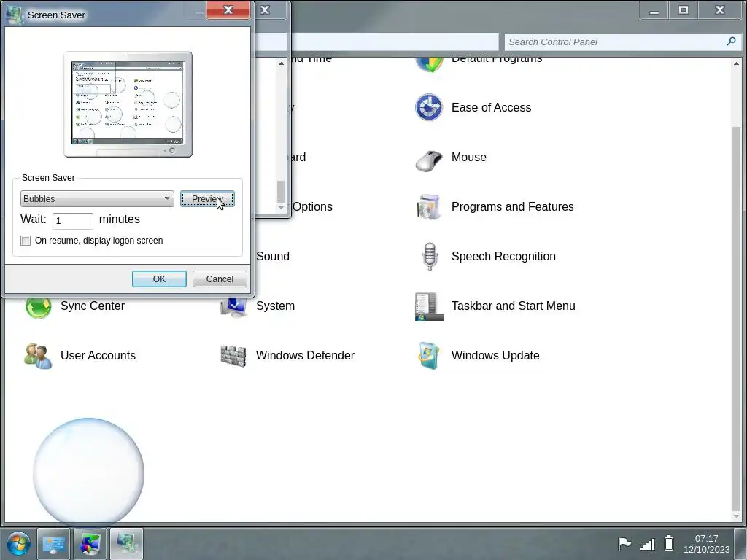The width and height of the screenshot is (747, 560).
Task: Open Programs and Features icon
Action: coord(429,206)
